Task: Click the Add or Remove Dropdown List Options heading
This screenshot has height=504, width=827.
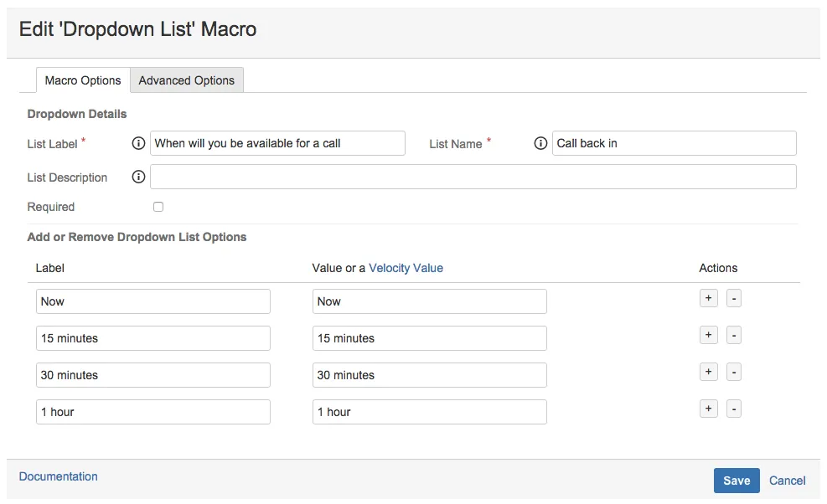Action: click(137, 237)
